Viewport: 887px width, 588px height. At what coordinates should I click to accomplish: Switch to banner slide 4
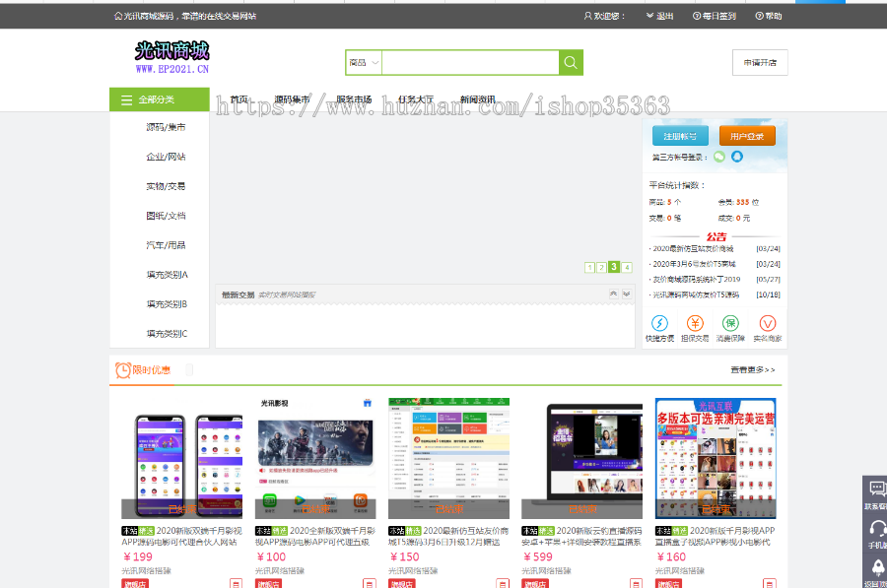(626, 267)
